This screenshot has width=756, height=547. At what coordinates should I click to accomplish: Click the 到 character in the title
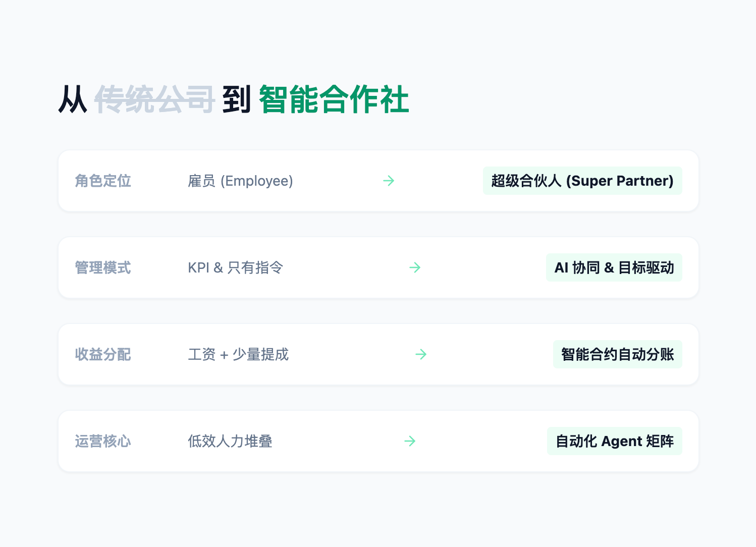click(237, 99)
